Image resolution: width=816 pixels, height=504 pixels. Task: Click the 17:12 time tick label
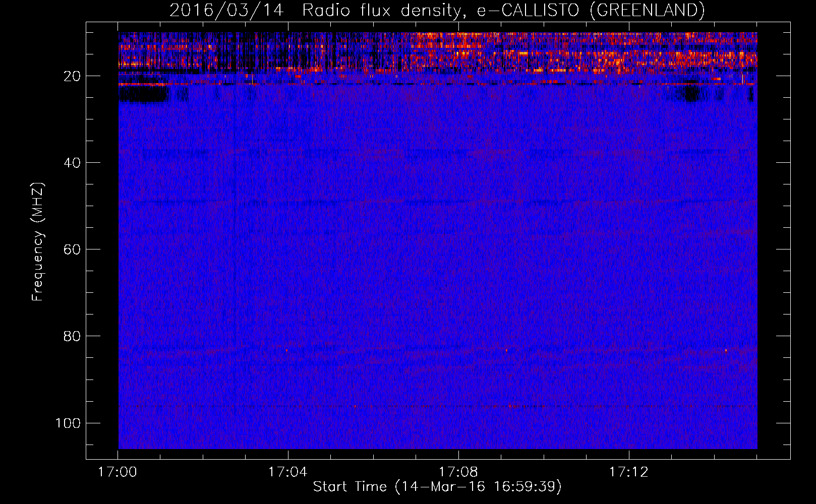click(628, 472)
